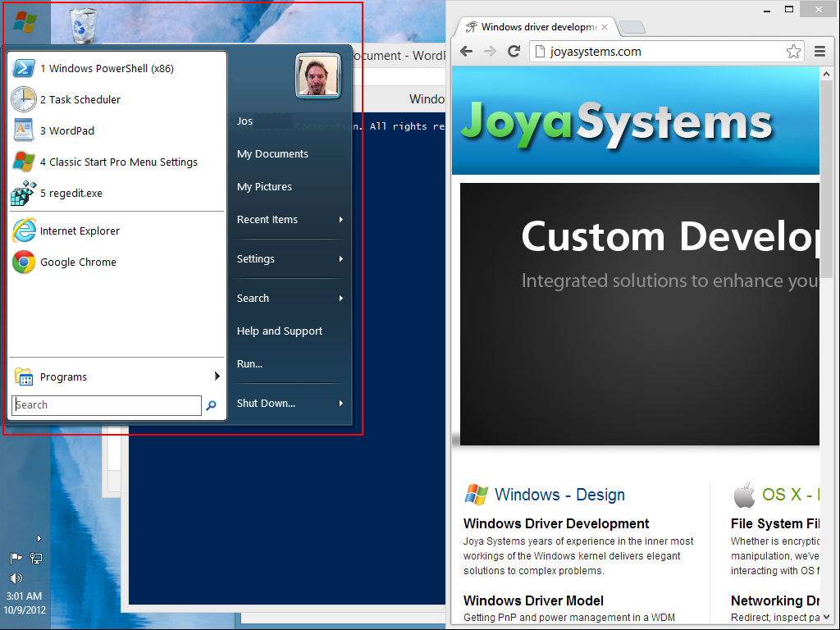Click the Windows Driver Development heading link
The width and height of the screenshot is (840, 630).
(556, 523)
